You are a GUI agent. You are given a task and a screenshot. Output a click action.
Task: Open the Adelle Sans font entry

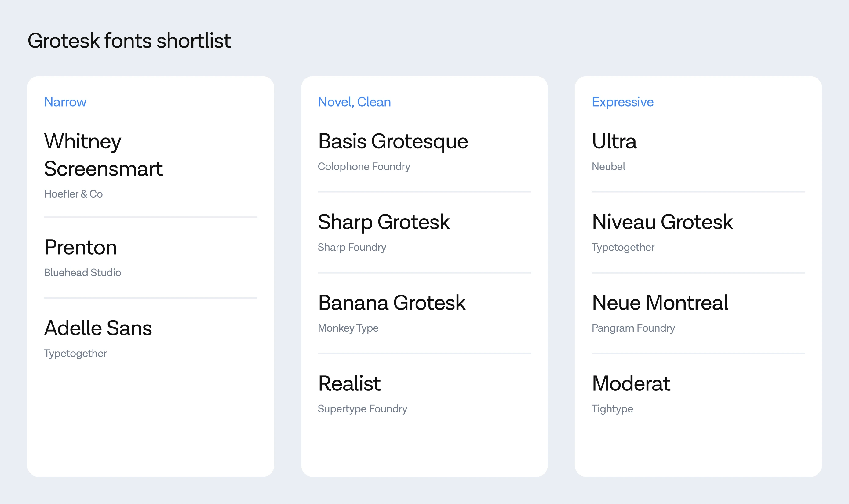point(98,328)
